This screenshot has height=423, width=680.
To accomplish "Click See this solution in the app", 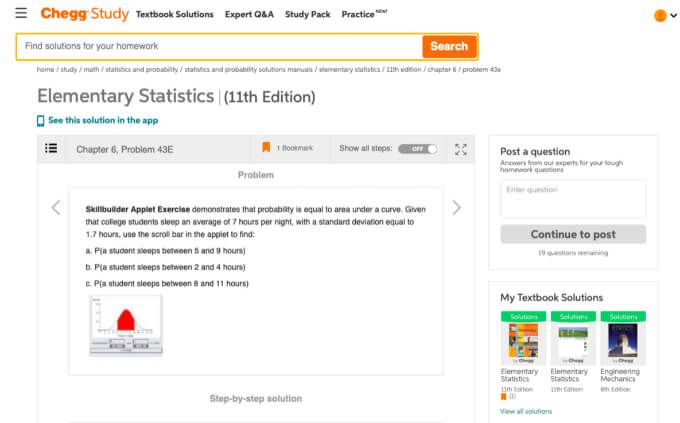I will click(x=103, y=120).
